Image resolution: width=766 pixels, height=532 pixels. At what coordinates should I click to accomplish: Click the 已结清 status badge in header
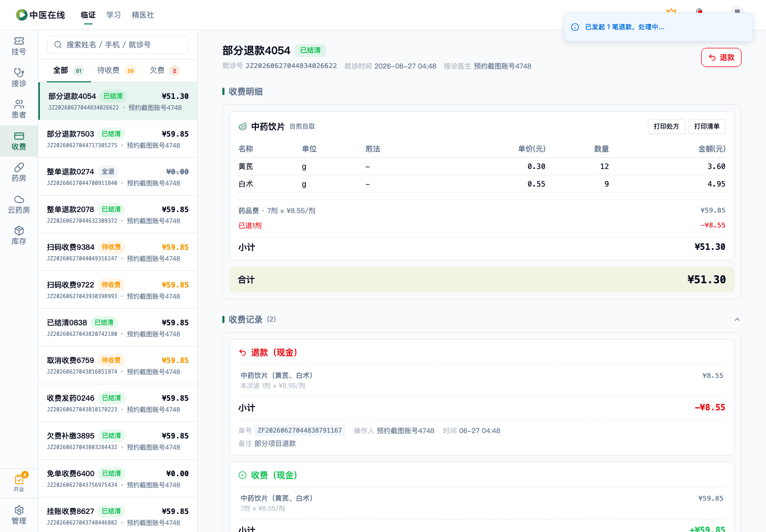(310, 50)
